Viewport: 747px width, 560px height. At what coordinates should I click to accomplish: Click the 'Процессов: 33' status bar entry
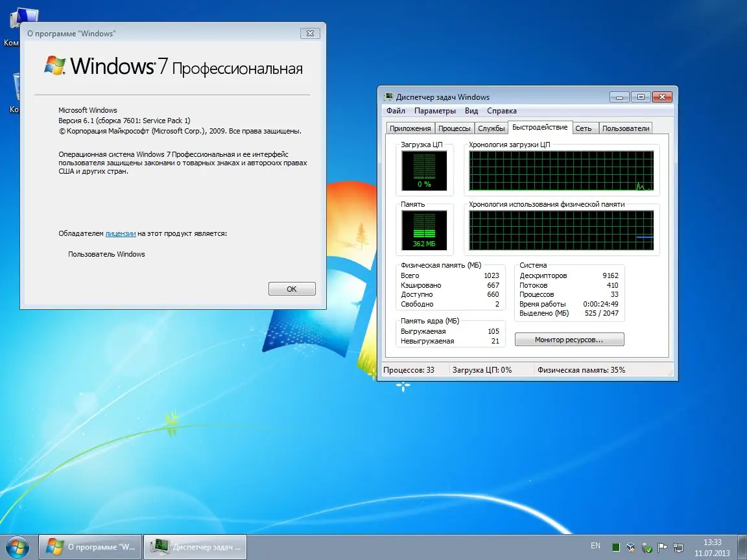point(409,369)
